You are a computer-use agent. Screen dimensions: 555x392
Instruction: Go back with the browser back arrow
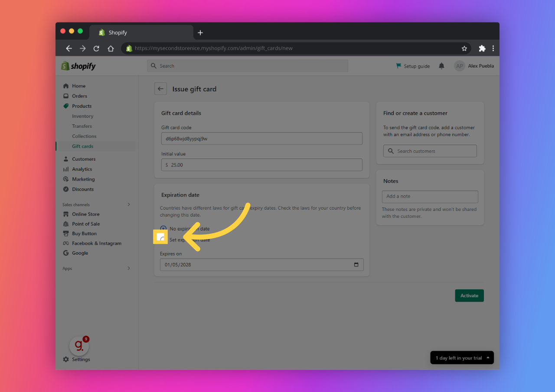[x=69, y=49]
